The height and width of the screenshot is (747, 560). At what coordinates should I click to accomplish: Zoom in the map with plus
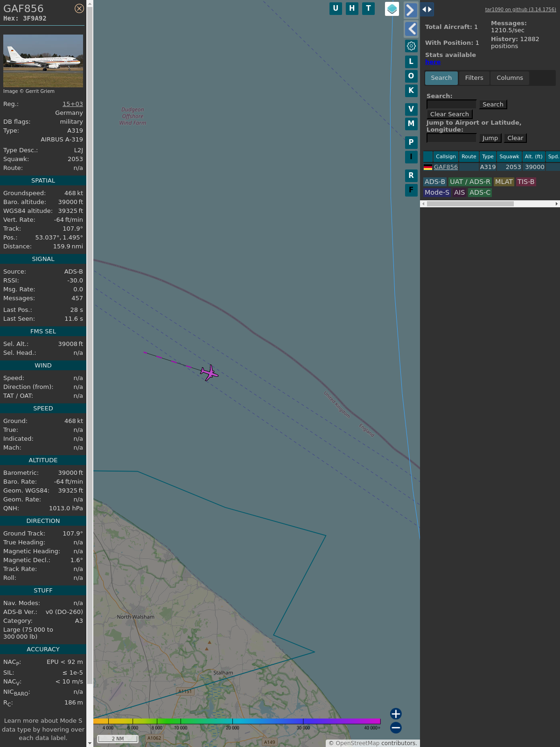point(396,714)
